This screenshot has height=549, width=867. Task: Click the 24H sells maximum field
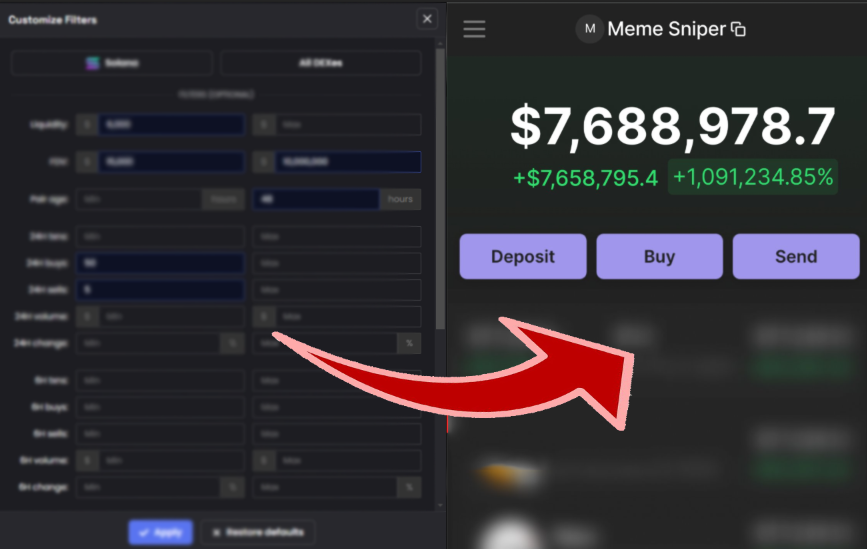(337, 290)
